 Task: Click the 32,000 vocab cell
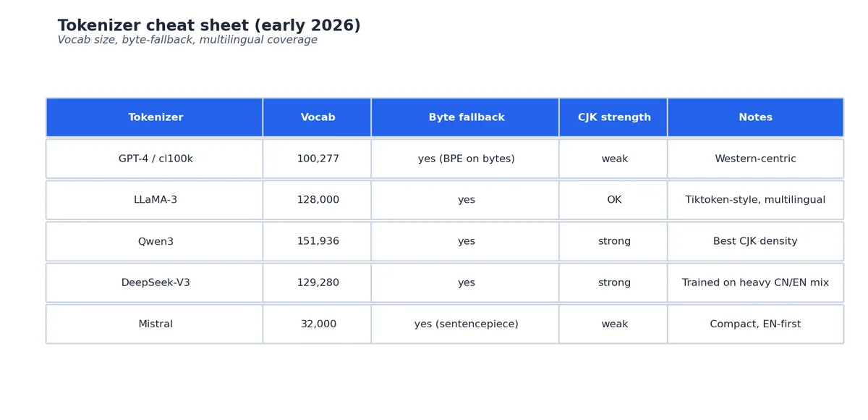click(318, 324)
